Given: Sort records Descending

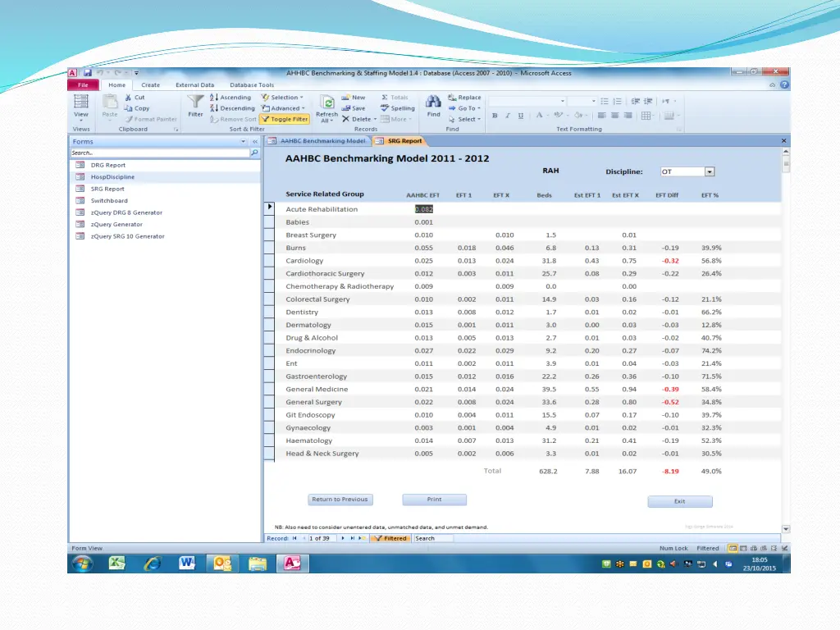Looking at the screenshot, I should tap(232, 108).
